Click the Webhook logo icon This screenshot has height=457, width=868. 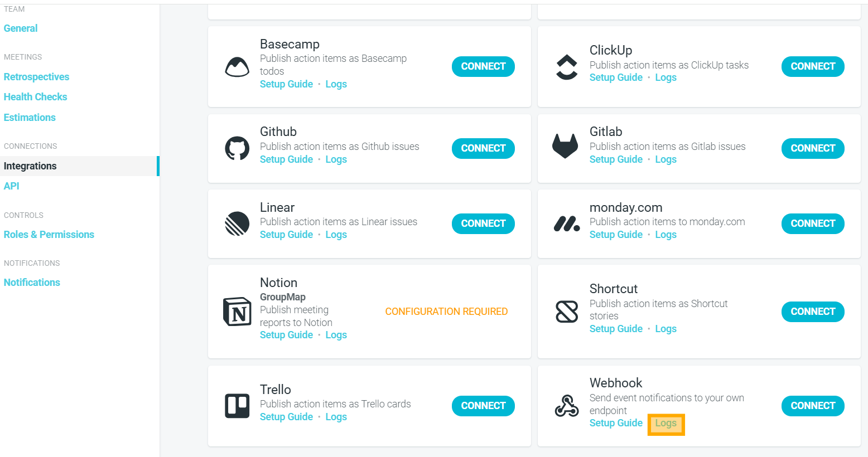tap(567, 406)
